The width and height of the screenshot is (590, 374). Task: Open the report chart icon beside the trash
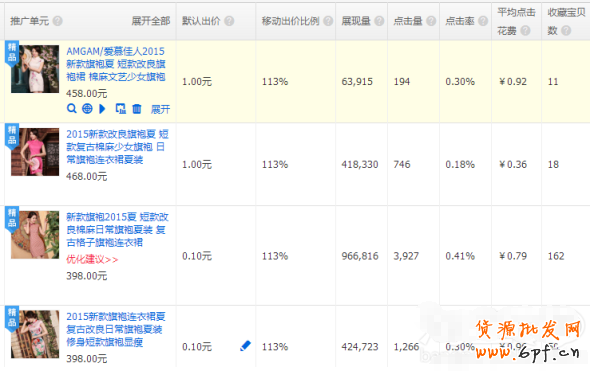120,109
